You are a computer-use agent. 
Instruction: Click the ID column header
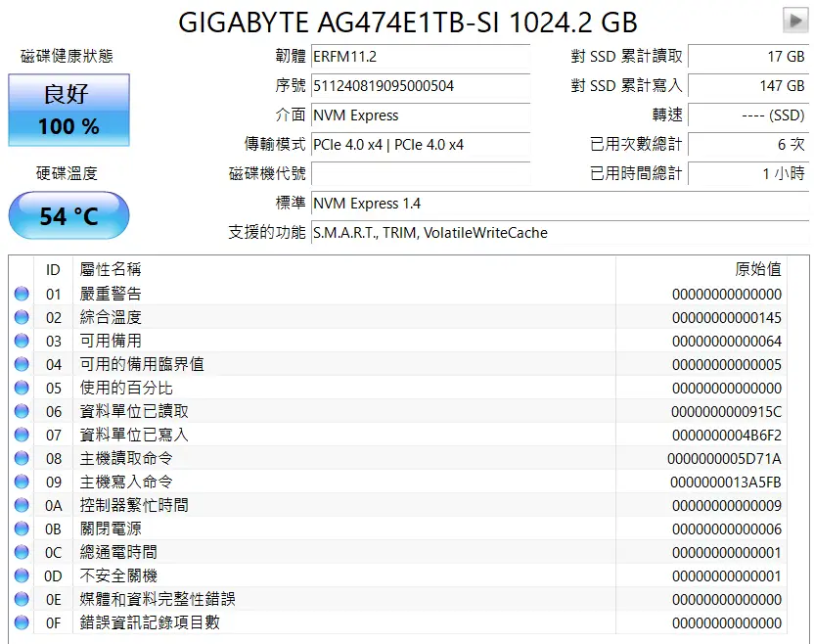(x=53, y=269)
